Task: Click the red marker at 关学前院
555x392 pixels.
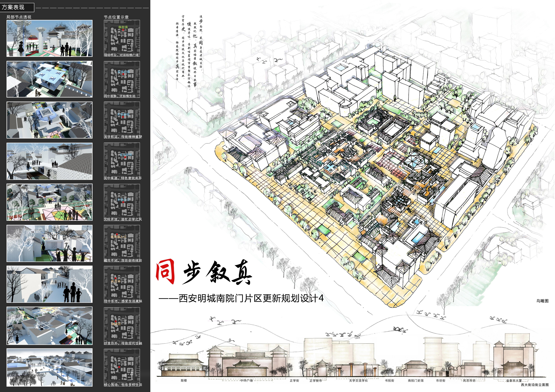Action: 123,117
